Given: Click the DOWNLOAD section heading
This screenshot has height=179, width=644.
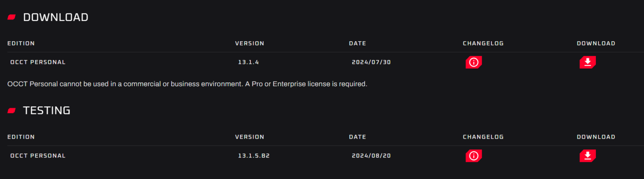Looking at the screenshot, I should point(55,17).
